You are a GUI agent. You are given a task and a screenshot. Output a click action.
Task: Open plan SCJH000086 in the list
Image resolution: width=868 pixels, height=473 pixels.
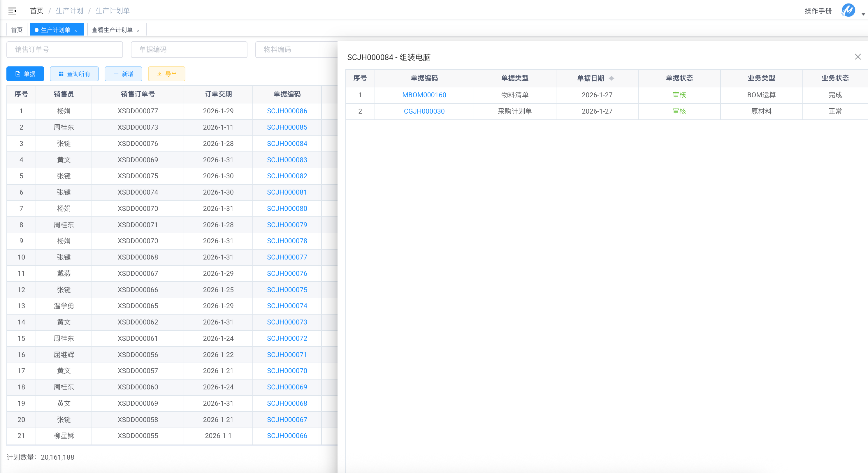click(x=287, y=111)
